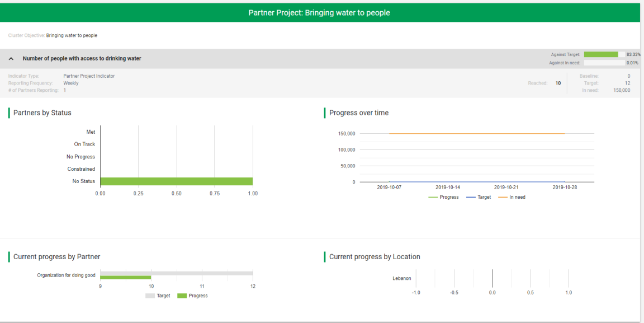Click the green progress bar for Organization

point(126,278)
